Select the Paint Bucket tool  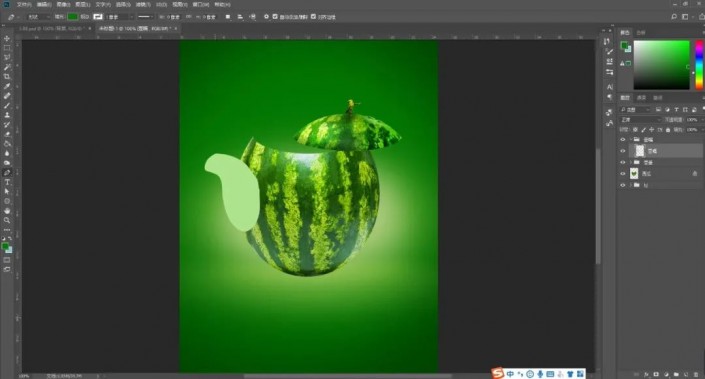(x=7, y=144)
